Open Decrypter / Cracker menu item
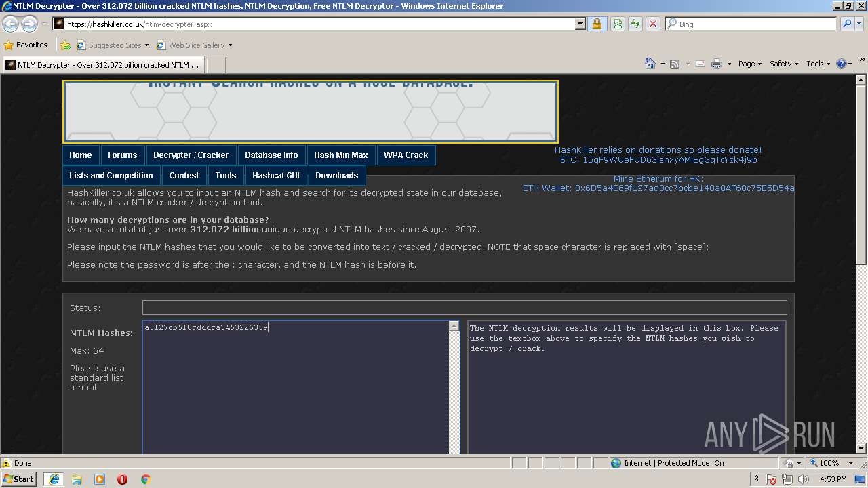Viewport: 868px width, 488px height. click(191, 155)
